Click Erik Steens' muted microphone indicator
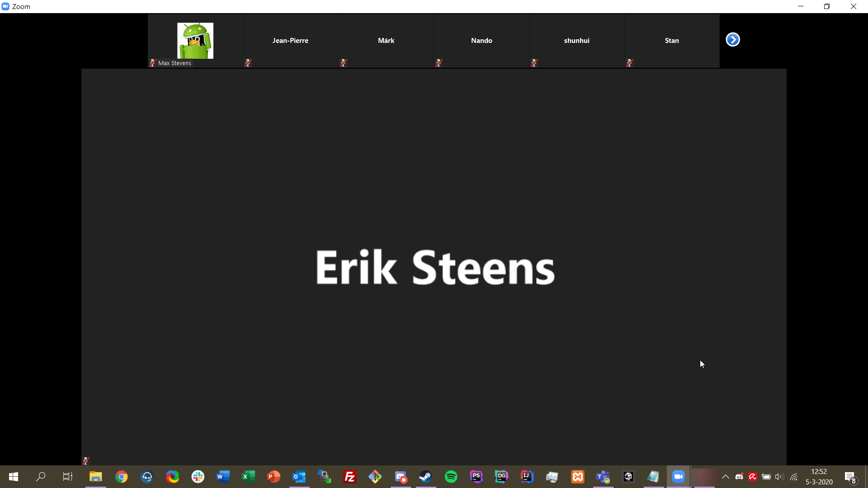868x488 pixels. coord(86,460)
